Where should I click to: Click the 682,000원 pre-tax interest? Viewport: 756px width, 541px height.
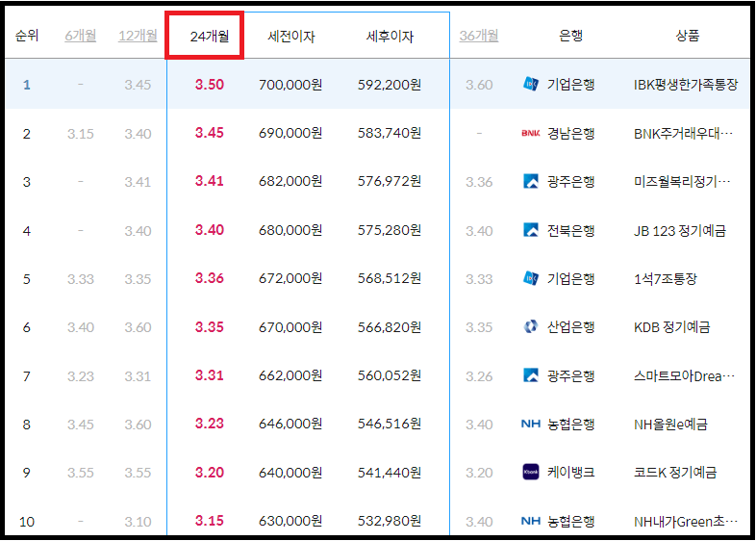point(290,181)
